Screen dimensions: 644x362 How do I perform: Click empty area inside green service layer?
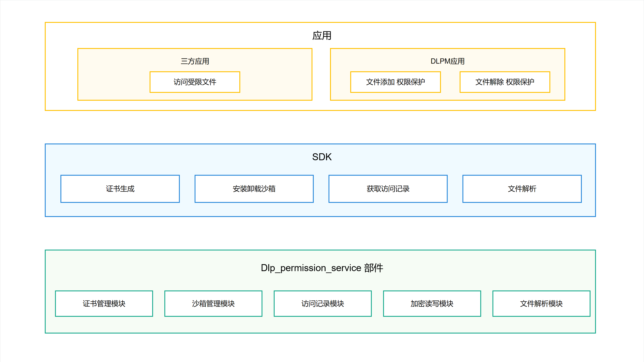pos(150,270)
